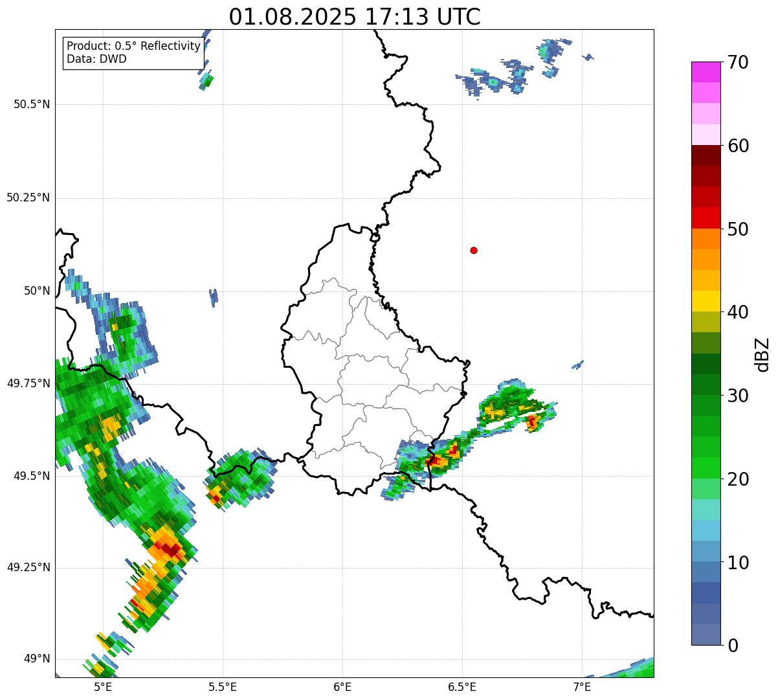The width and height of the screenshot is (778, 700).
Task: Pick the palest pink swatch just above 60
Action: (x=706, y=135)
